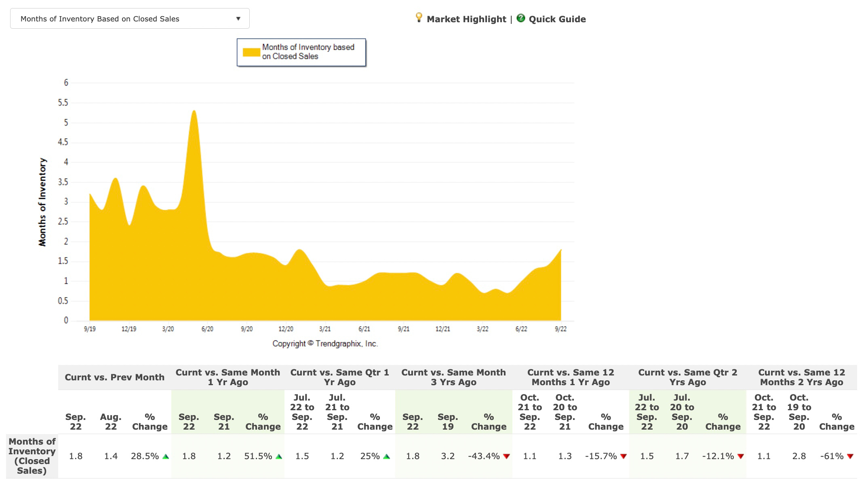Image resolution: width=868 pixels, height=485 pixels.
Task: Click the Copyright Trendgraphix, Inc. text
Action: coord(325,344)
